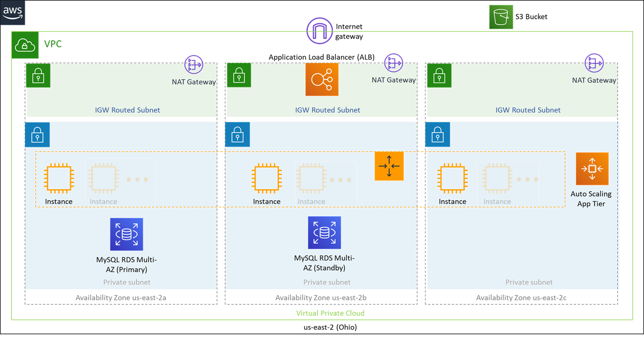Screen dimensions: 644x337
Task: Click 'us-east-2 (Ohio)' region label
Action: [330, 328]
